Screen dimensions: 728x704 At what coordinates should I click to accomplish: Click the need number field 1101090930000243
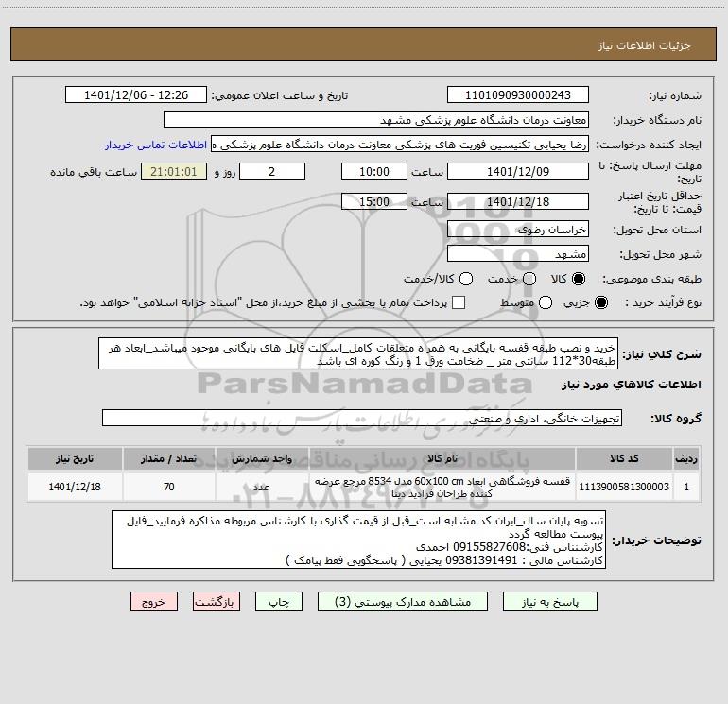pos(518,94)
